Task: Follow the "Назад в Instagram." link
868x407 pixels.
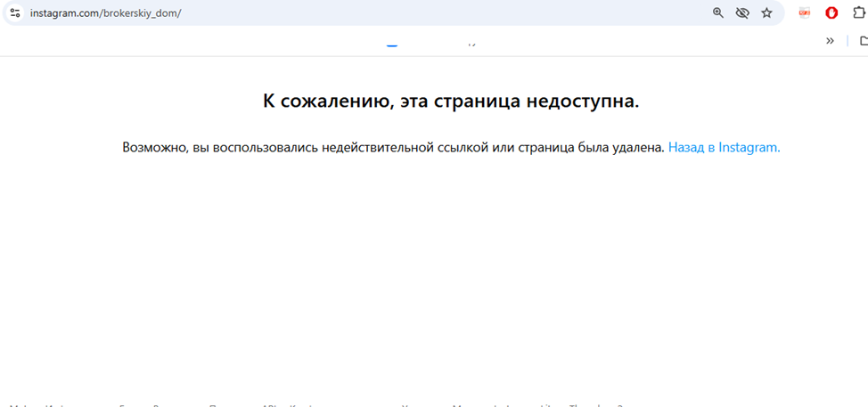Action: click(x=725, y=148)
